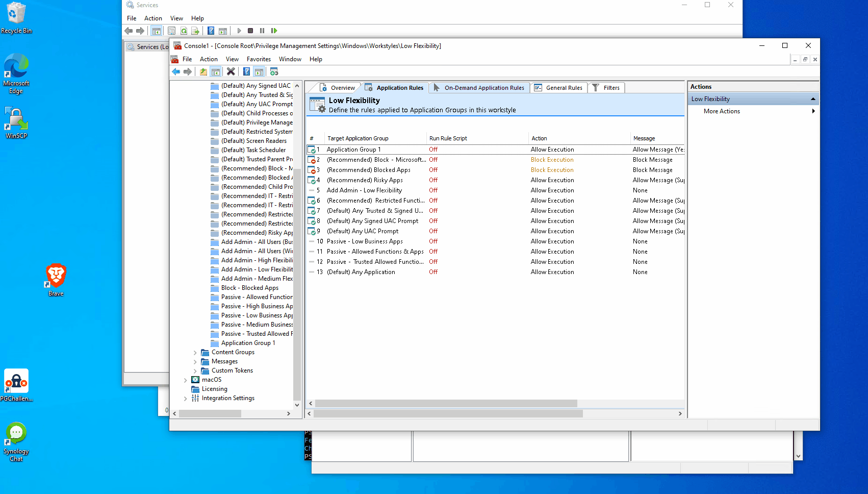Toggle status icon of rule 2 Block Microsoft
The image size is (868, 494).
[x=311, y=160]
